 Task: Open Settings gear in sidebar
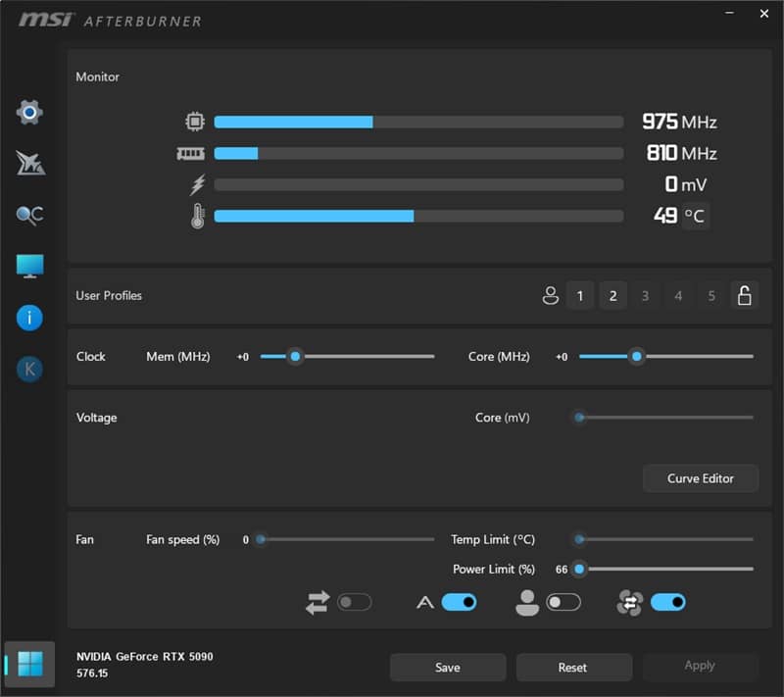pyautogui.click(x=29, y=112)
